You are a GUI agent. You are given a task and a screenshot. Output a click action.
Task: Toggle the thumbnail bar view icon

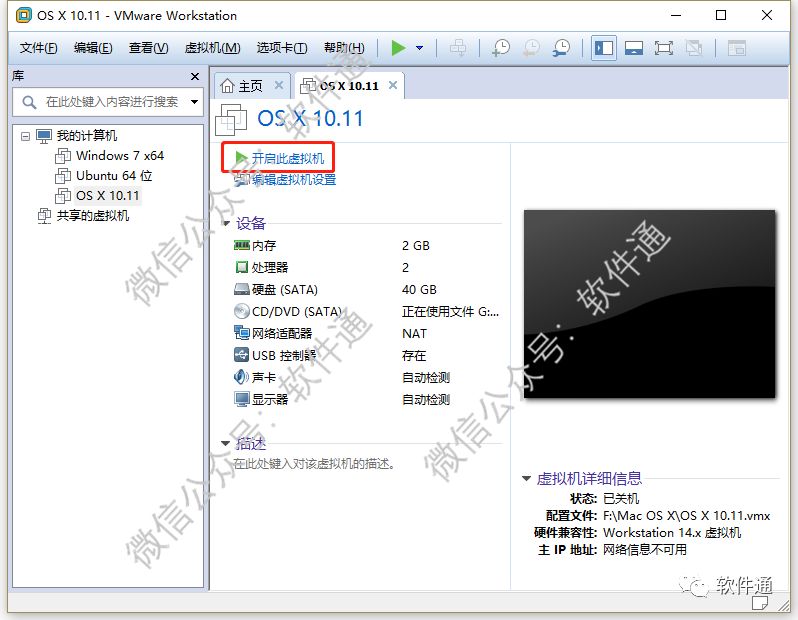pos(634,48)
